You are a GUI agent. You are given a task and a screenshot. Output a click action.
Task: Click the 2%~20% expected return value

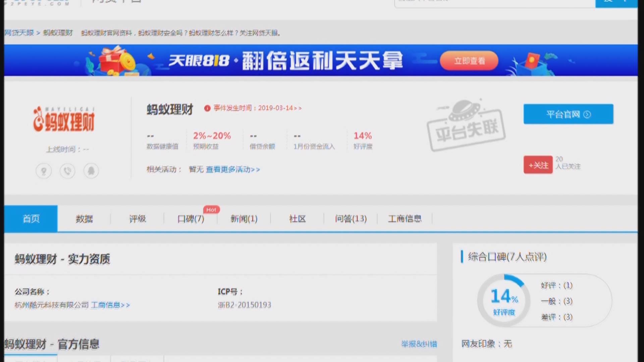(212, 136)
